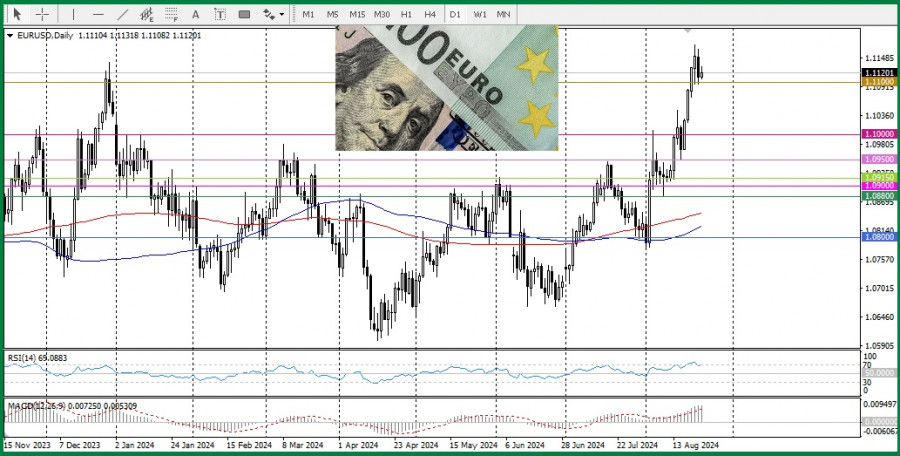Click the 1.10000 price level label
The height and width of the screenshot is (456, 900).
(879, 134)
